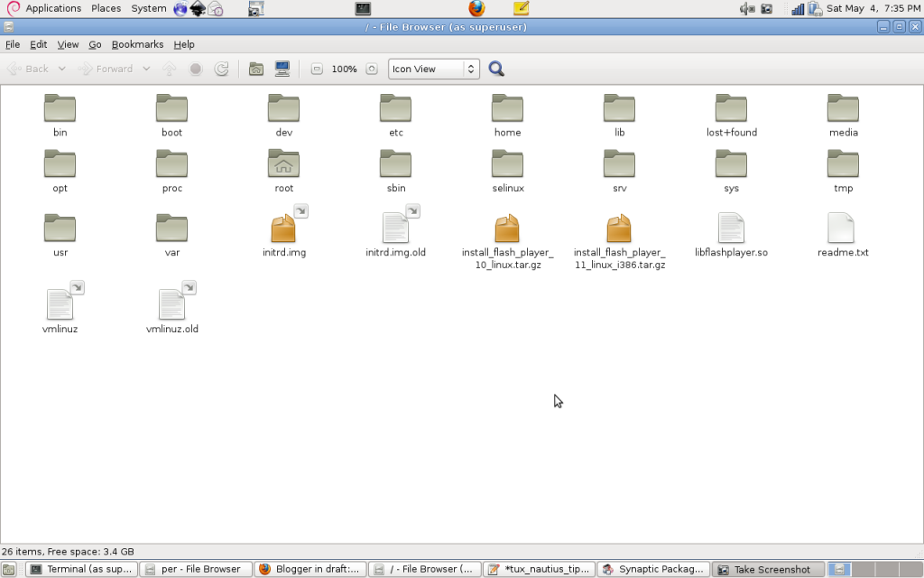This screenshot has height=578, width=924.
Task: Open the Help menu
Action: 184,44
